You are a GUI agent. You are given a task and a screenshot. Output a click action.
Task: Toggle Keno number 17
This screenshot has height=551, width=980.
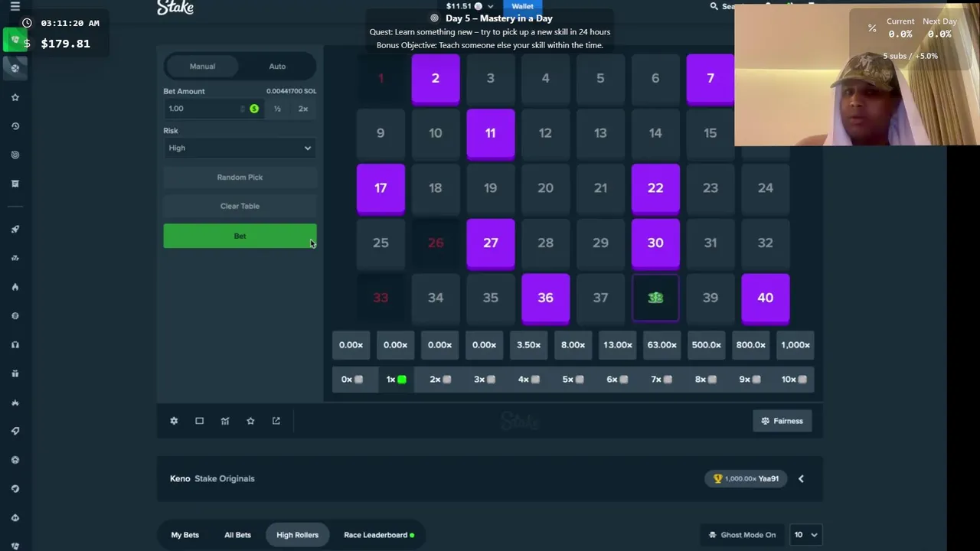(381, 188)
